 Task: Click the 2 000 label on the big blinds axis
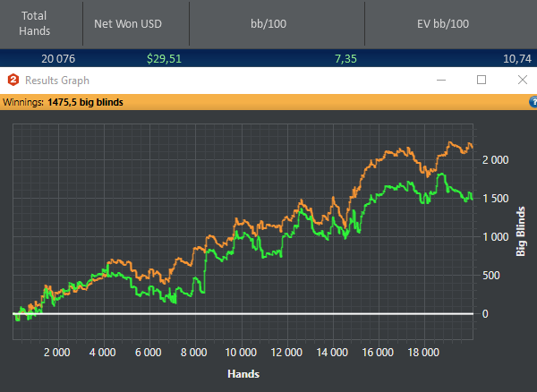[495, 160]
